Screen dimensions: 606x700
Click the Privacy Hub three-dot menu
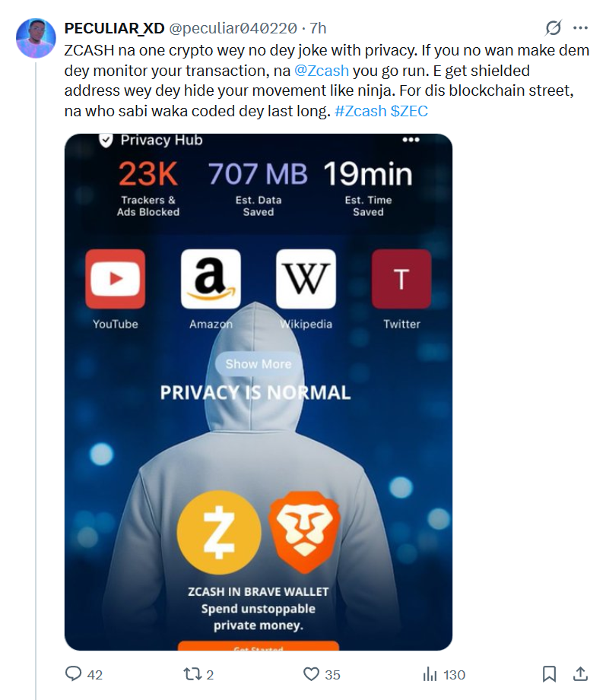click(411, 140)
